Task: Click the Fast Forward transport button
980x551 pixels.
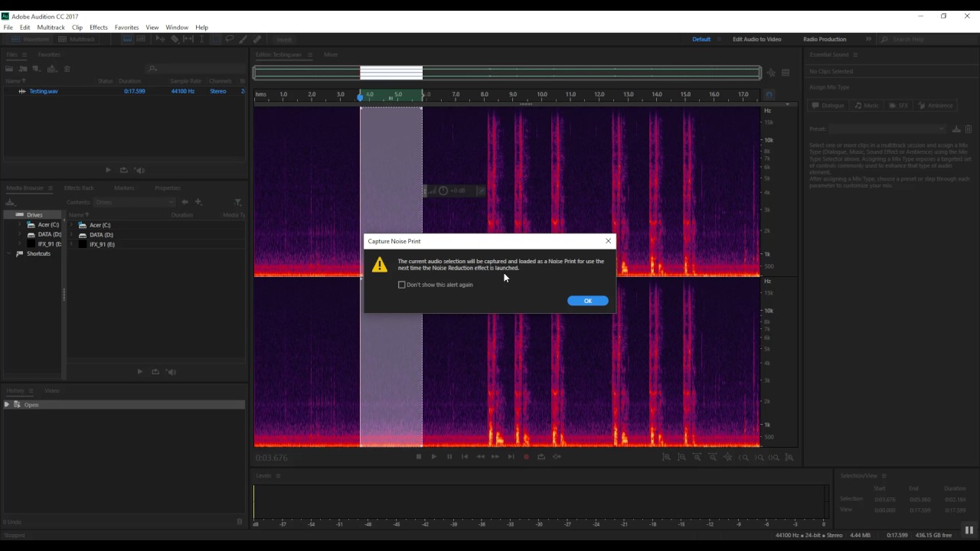Action: click(495, 457)
